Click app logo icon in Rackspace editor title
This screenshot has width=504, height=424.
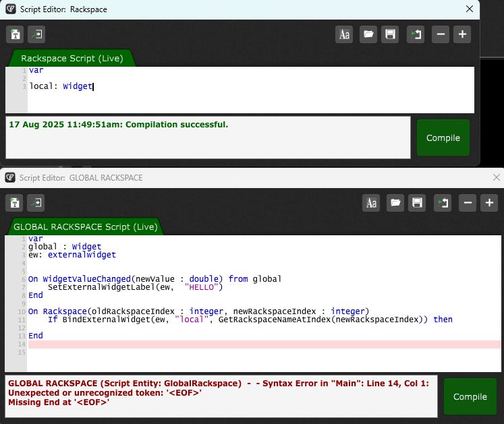point(11,9)
